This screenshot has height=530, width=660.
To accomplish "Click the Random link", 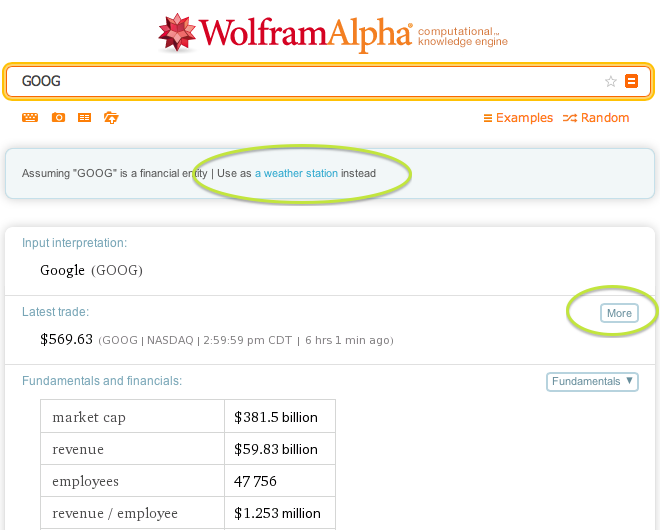I will coord(596,118).
